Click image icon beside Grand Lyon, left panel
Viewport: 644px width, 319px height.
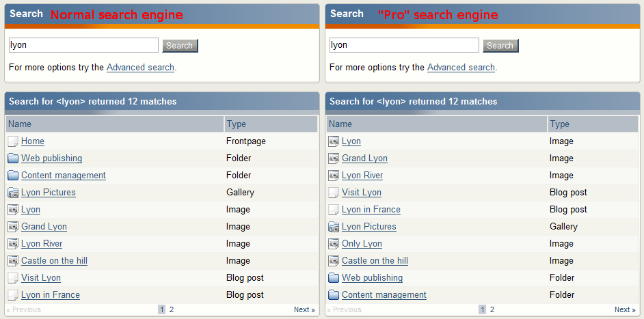[x=13, y=227]
